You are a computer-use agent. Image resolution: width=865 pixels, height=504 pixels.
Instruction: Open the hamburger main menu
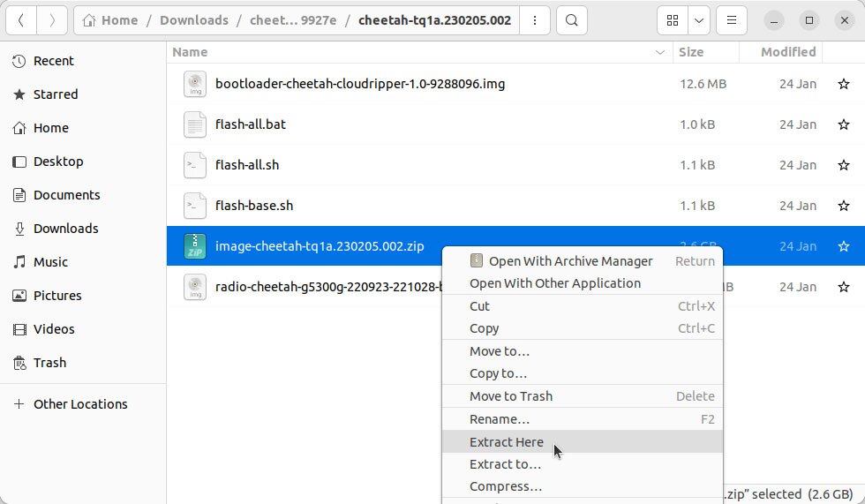pyautogui.click(x=730, y=20)
